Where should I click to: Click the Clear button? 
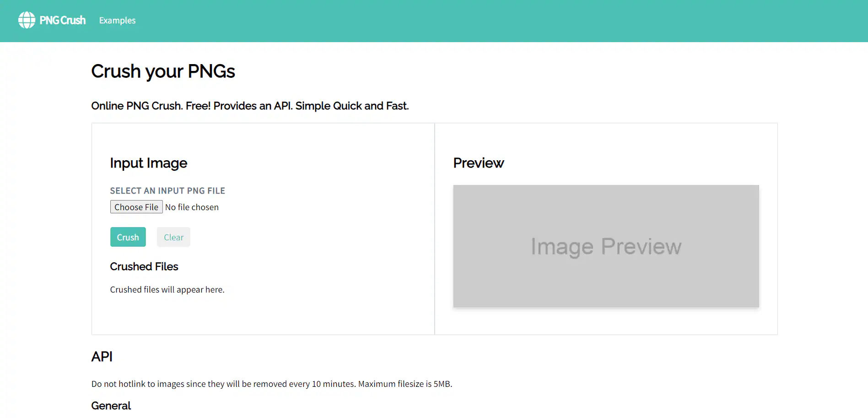tap(173, 237)
